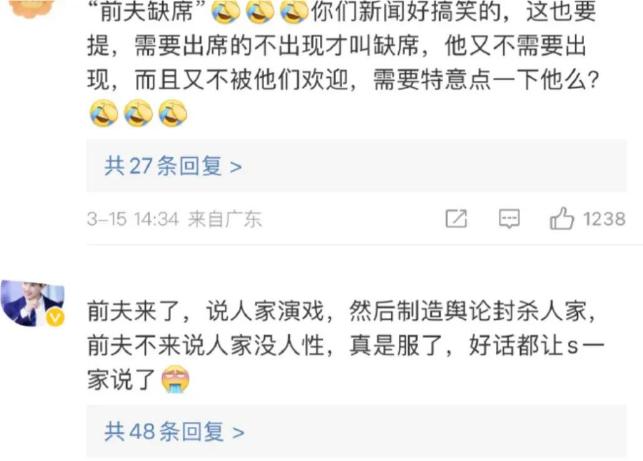Tap the comment text starting 前夫来了
Screen dimensions: 643x461
[345, 345]
